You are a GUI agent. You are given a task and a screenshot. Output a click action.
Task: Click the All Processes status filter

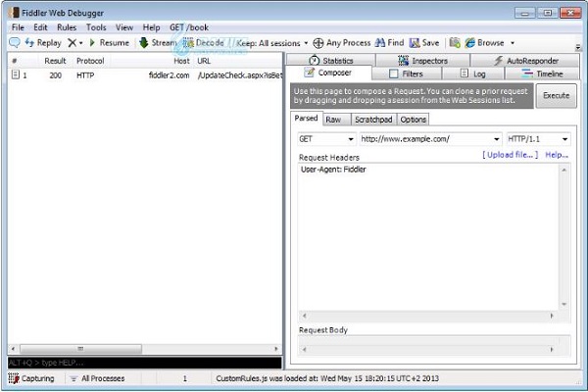pos(97,378)
